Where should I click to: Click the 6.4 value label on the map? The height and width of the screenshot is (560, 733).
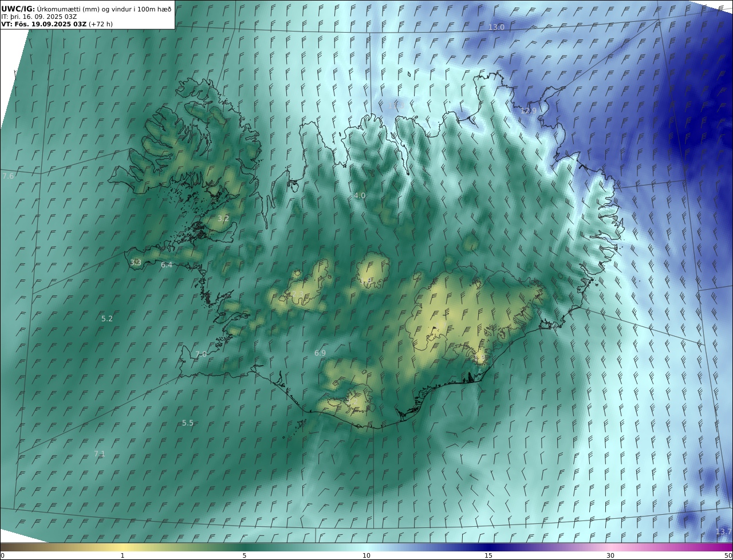pos(167,265)
